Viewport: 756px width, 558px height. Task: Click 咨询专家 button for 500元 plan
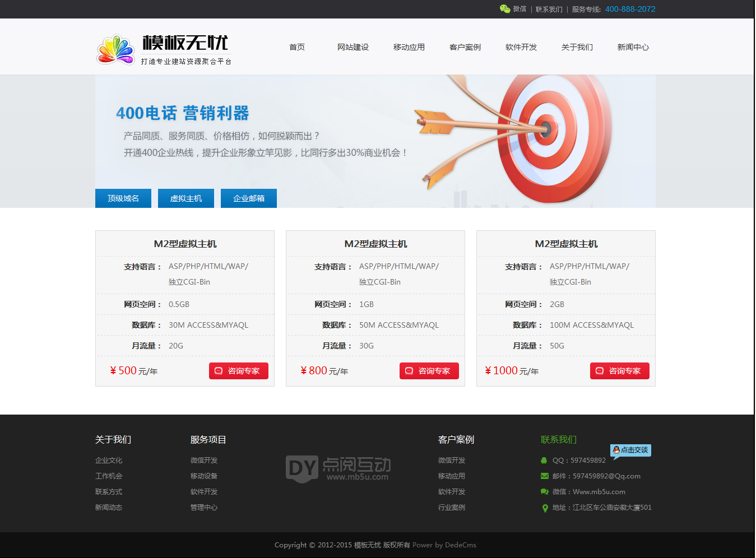point(239,371)
